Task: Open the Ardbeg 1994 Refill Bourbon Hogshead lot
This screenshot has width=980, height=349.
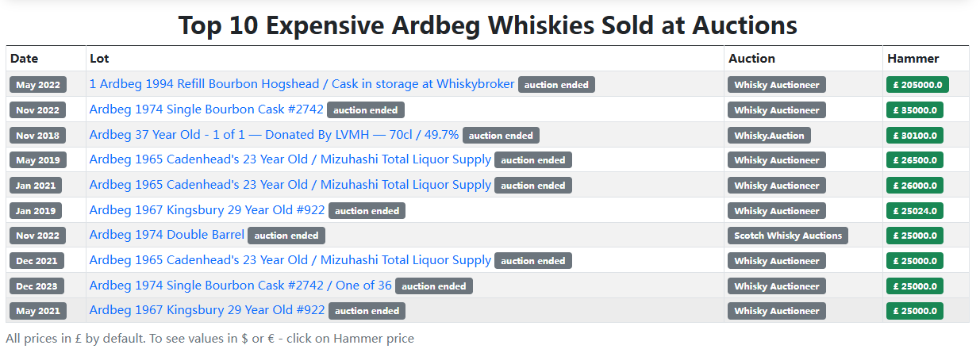Action: (302, 84)
